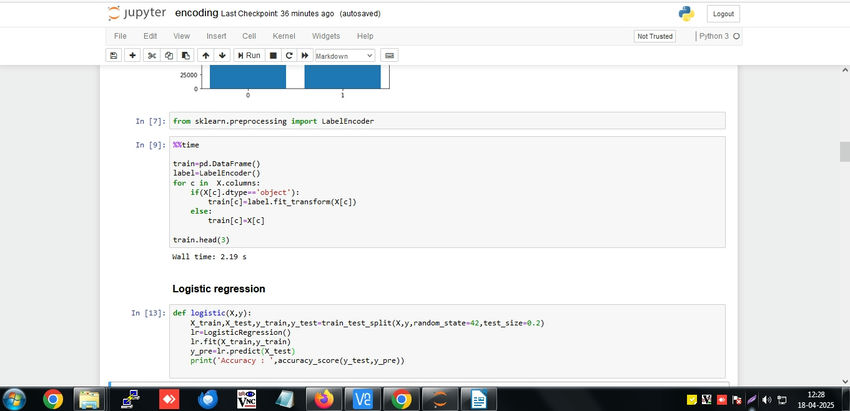Open the Widgets menu

pos(326,36)
